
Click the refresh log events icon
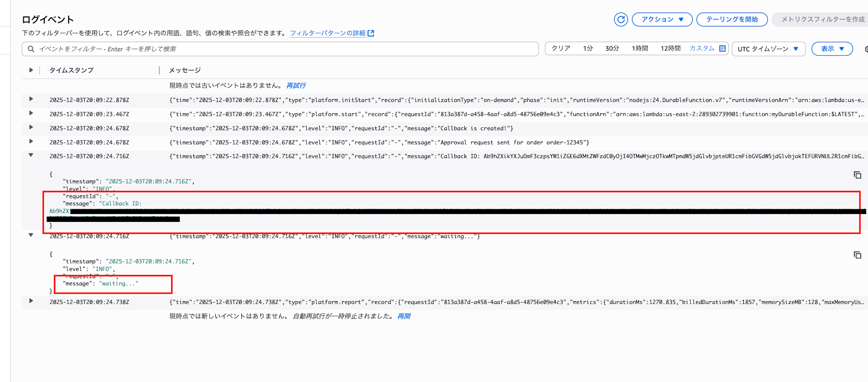(621, 20)
